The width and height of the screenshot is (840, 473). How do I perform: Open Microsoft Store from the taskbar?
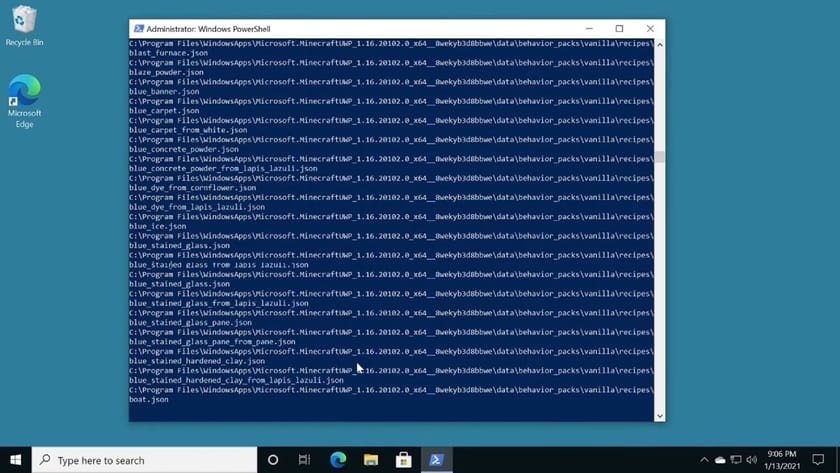pyautogui.click(x=403, y=460)
